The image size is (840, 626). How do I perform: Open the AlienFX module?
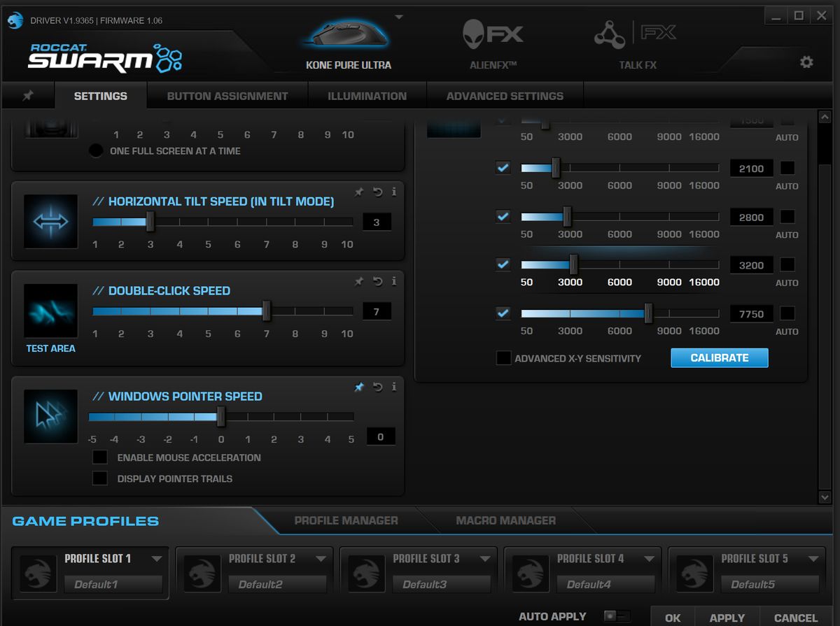click(x=493, y=43)
